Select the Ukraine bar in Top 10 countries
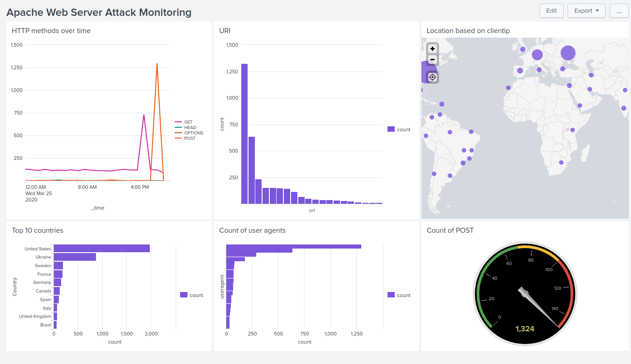This screenshot has width=631, height=364. click(x=75, y=257)
